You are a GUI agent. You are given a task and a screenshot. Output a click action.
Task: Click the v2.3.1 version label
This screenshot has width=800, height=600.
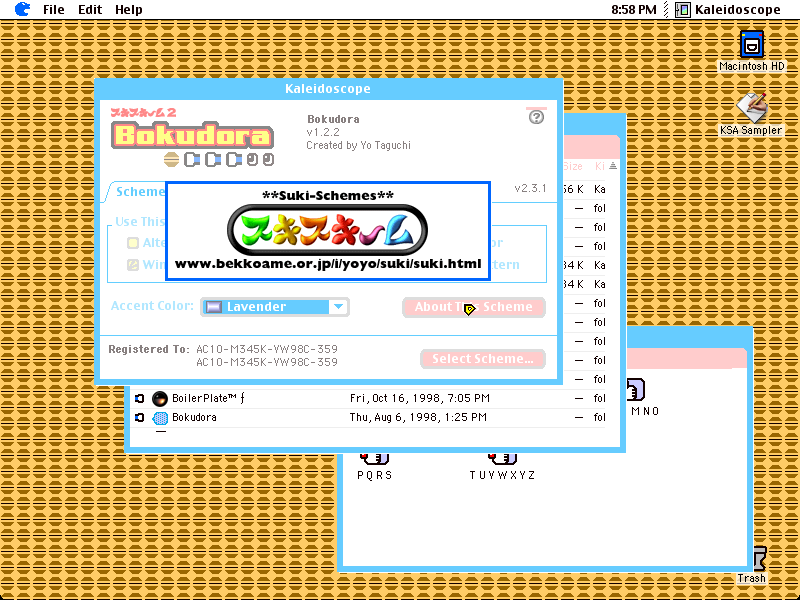tap(530, 188)
